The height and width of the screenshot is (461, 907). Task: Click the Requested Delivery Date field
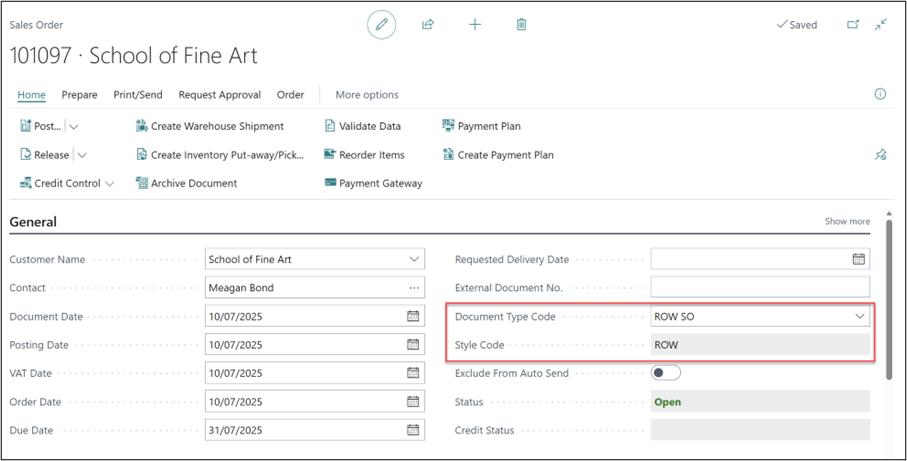[760, 259]
